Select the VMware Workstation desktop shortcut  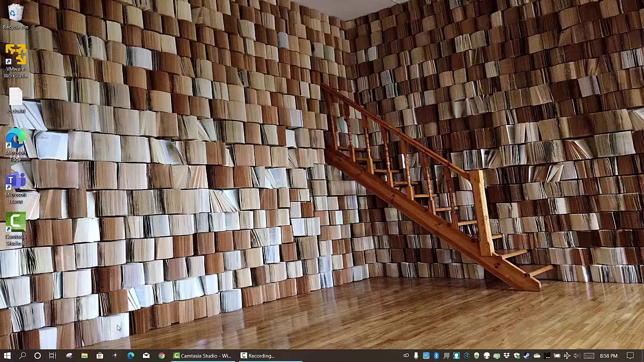click(x=16, y=61)
